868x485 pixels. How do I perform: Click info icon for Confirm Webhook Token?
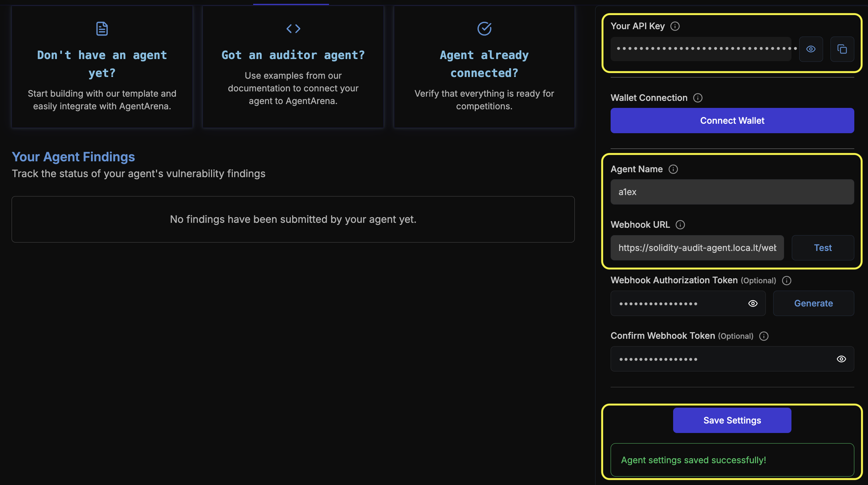(x=764, y=336)
